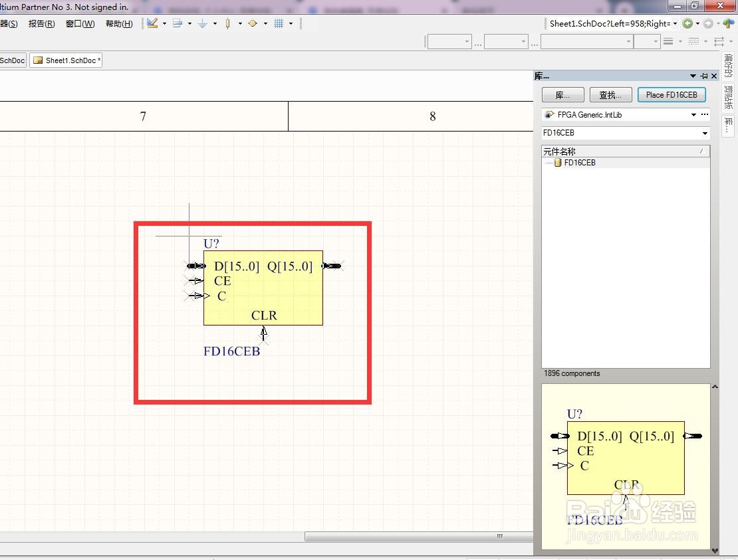Expand the digital devices dropdown arrow

[x=240, y=23]
